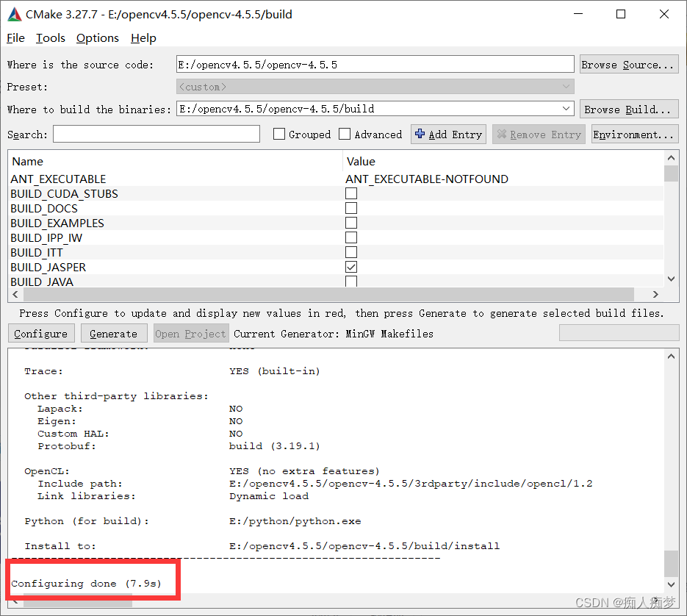Click the Remove Entry button
This screenshot has height=616, width=687.
(539, 135)
